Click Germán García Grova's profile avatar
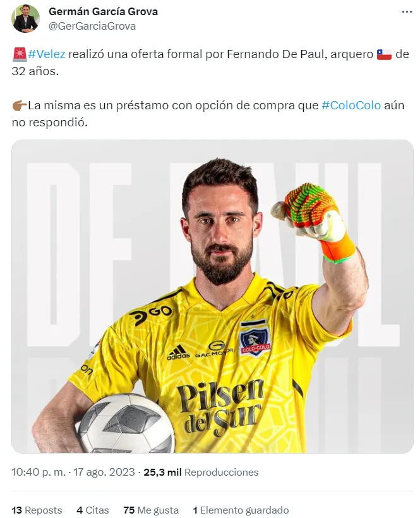Screen dimensions: 420x518 pyautogui.click(x=25, y=19)
